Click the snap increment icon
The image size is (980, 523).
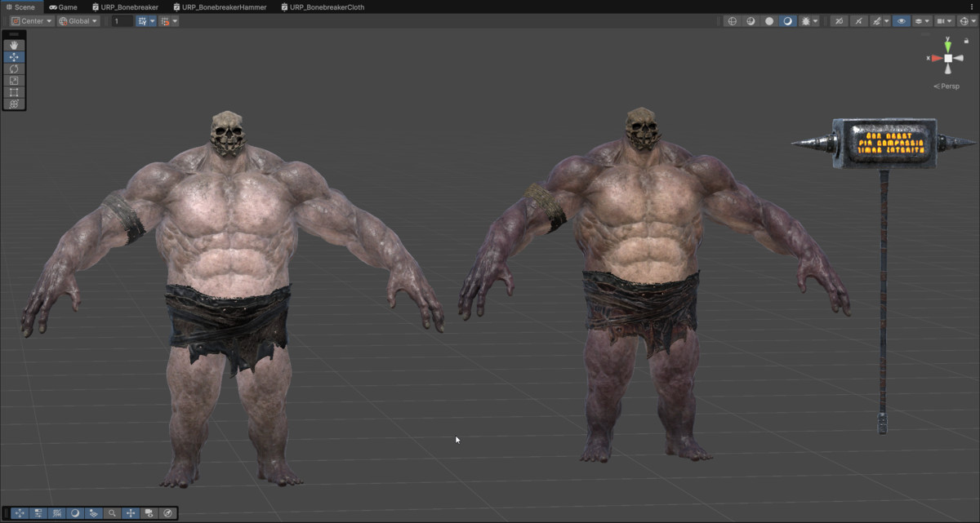[x=166, y=21]
